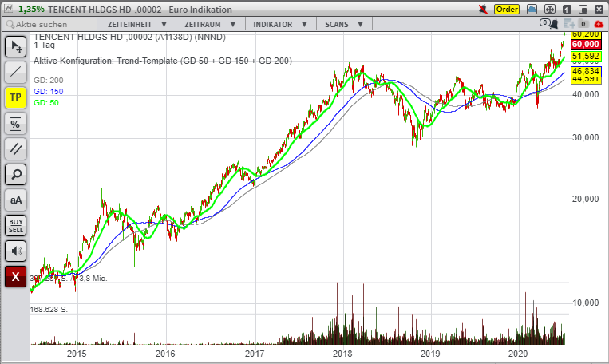
Task: Click the Aktive Konfiguration Trend-Template text
Action: [x=162, y=61]
